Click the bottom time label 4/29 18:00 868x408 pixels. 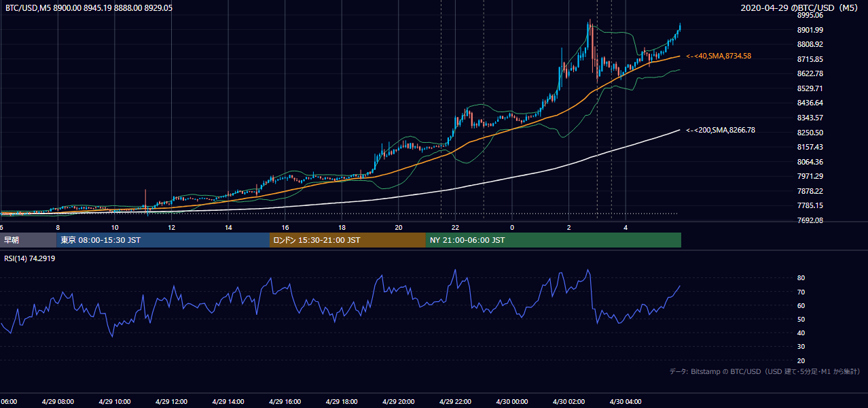pyautogui.click(x=342, y=402)
